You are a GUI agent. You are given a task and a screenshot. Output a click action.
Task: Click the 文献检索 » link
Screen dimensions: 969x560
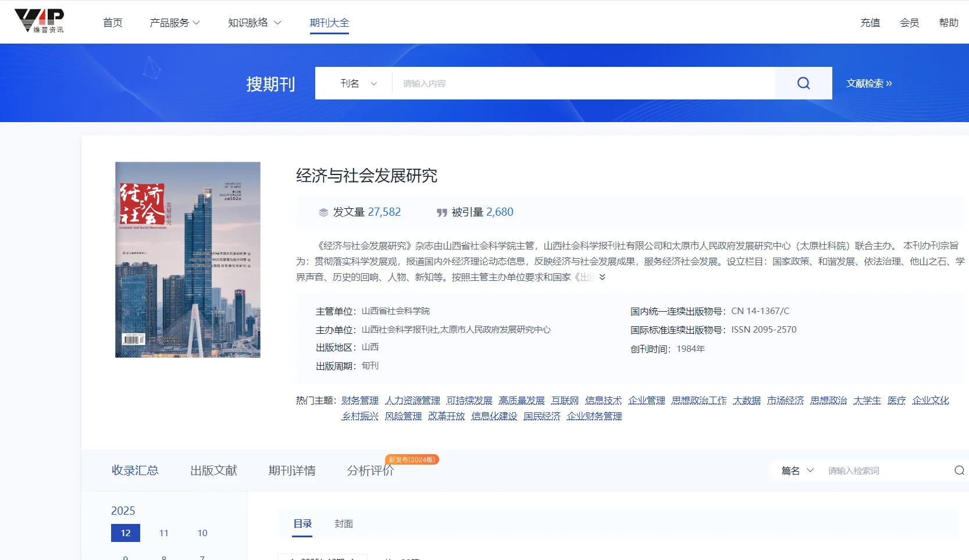(x=869, y=83)
